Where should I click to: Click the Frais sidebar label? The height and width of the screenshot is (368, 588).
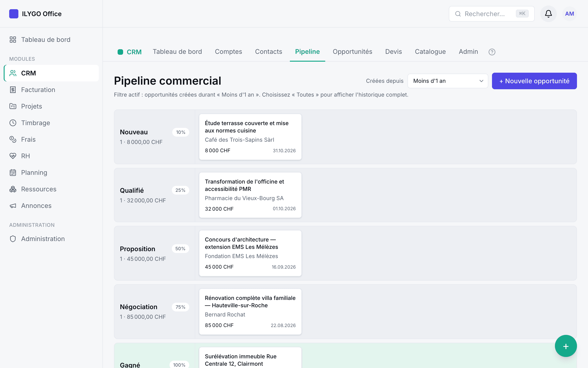[28, 139]
